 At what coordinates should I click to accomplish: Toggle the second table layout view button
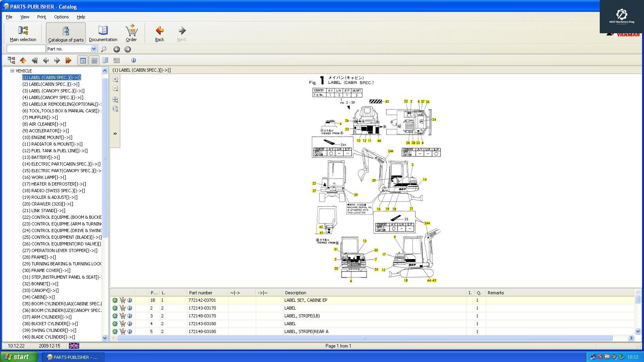(x=94, y=60)
